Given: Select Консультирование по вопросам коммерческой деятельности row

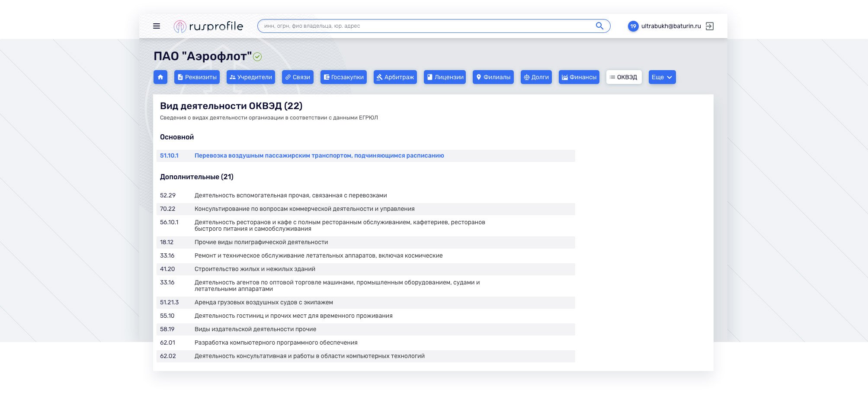Looking at the screenshot, I should tap(366, 209).
